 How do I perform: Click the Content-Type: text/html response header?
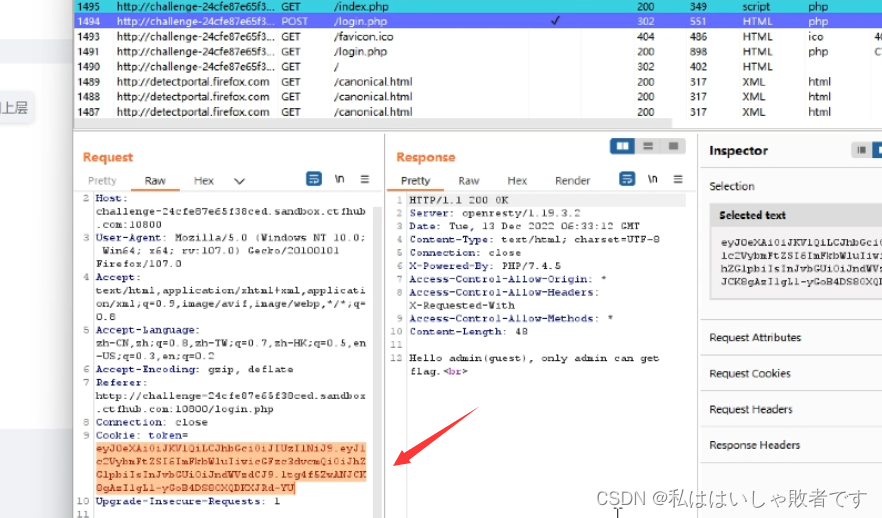[x=534, y=240]
